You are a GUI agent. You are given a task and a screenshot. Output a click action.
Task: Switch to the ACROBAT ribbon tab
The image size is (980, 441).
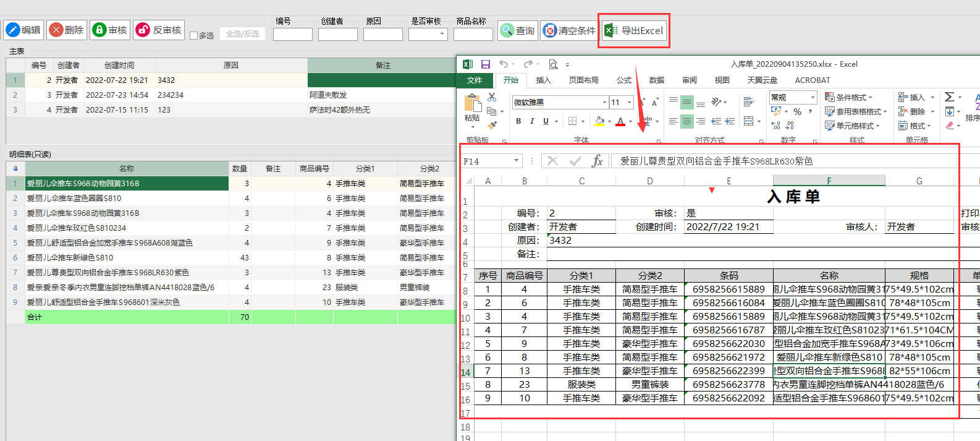tap(813, 80)
